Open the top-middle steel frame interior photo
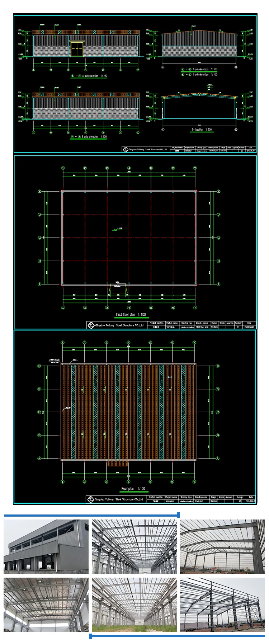This screenshot has height=644, width=269. (x=134, y=546)
